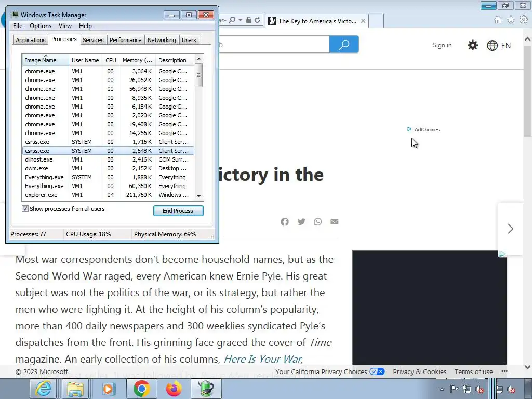Select Everything.exe row owned by SYSTEM
532x399 pixels.
(108, 177)
